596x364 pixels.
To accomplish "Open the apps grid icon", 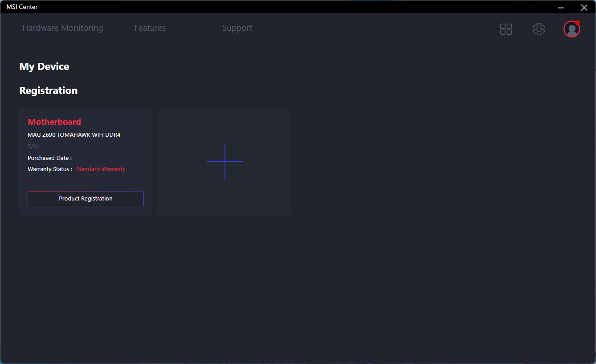I will click(506, 29).
